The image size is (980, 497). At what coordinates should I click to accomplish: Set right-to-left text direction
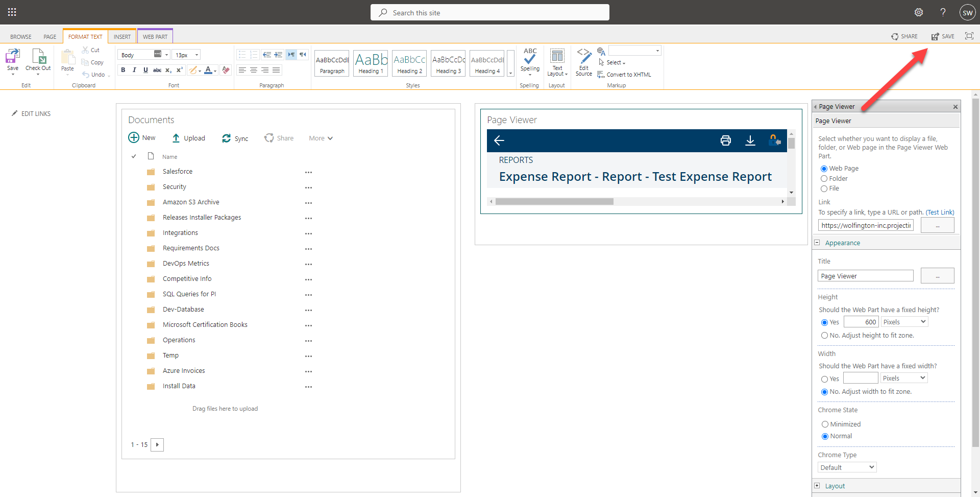tap(303, 55)
